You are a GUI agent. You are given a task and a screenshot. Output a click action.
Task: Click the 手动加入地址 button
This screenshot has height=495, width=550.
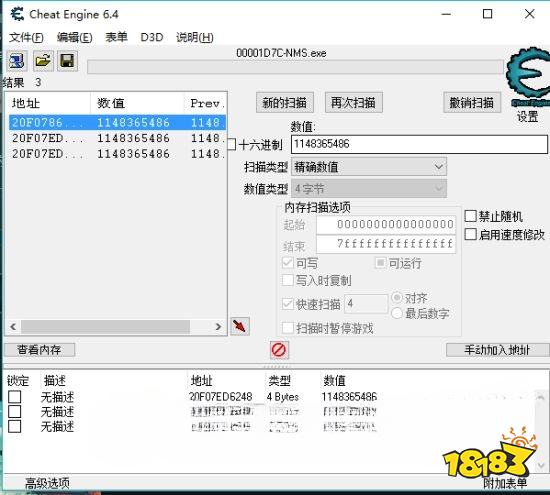pos(497,350)
